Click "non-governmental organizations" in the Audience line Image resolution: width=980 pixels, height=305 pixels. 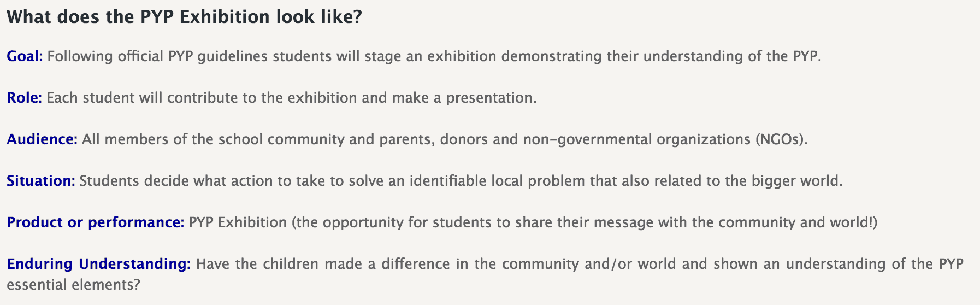pyautogui.click(x=636, y=139)
